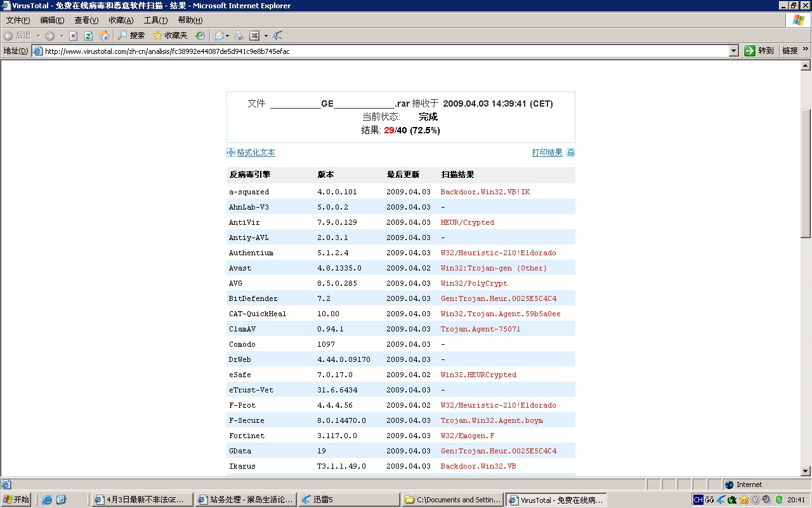Click the Win32/PolyCrypt AVG result

474,283
